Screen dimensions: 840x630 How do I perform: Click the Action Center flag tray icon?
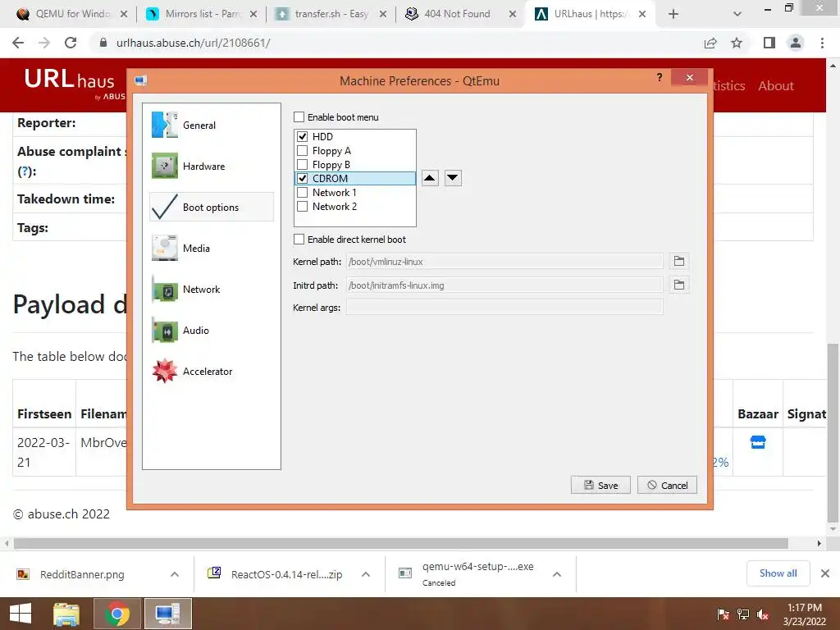coord(723,614)
